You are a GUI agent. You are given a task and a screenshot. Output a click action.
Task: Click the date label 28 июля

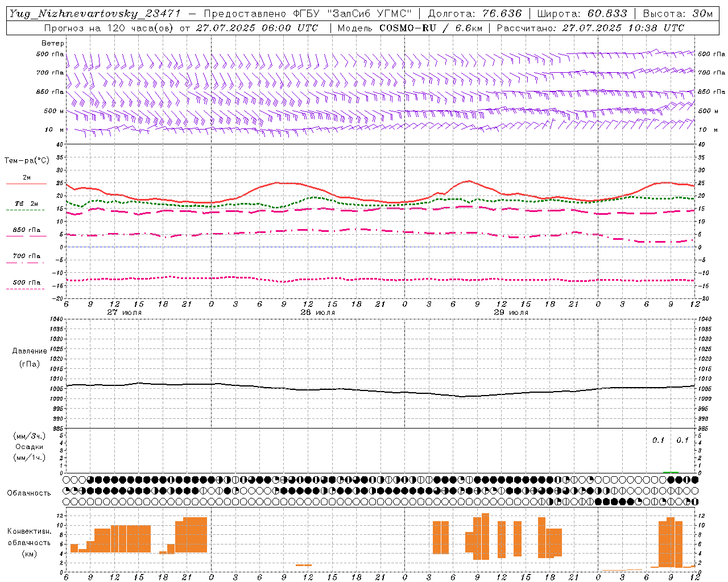(318, 313)
